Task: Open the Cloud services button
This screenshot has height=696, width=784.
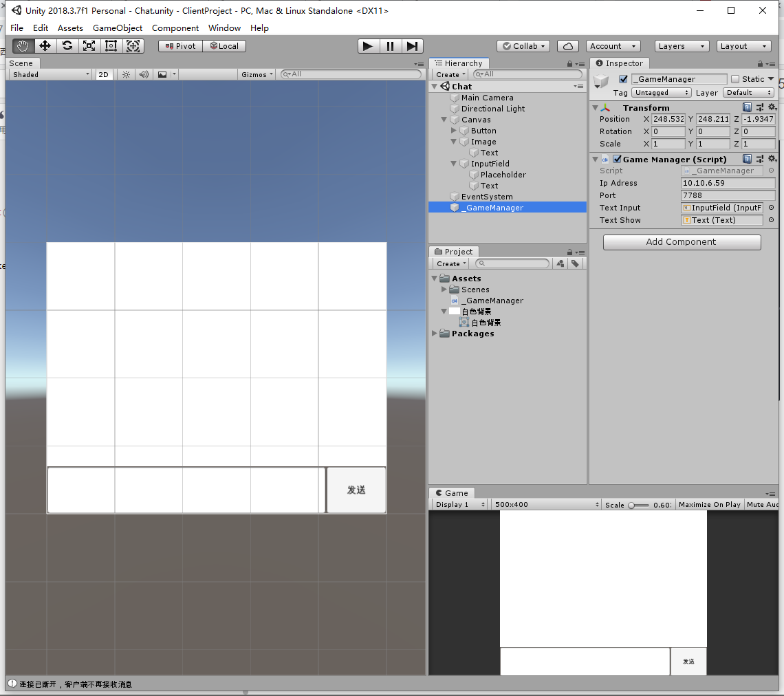Action: coord(568,46)
